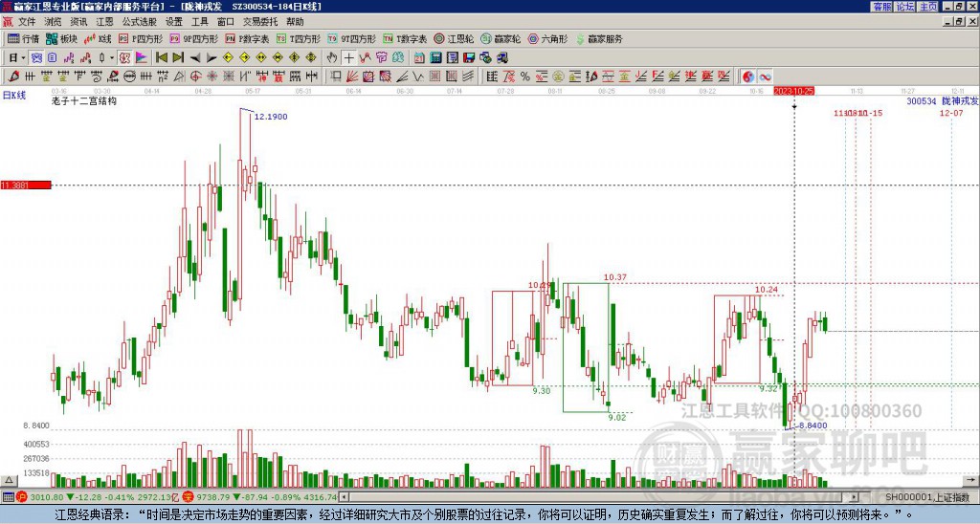This screenshot has height=524, width=980.
Task: Click the 12-07 forecast date marker
Action: [951, 113]
